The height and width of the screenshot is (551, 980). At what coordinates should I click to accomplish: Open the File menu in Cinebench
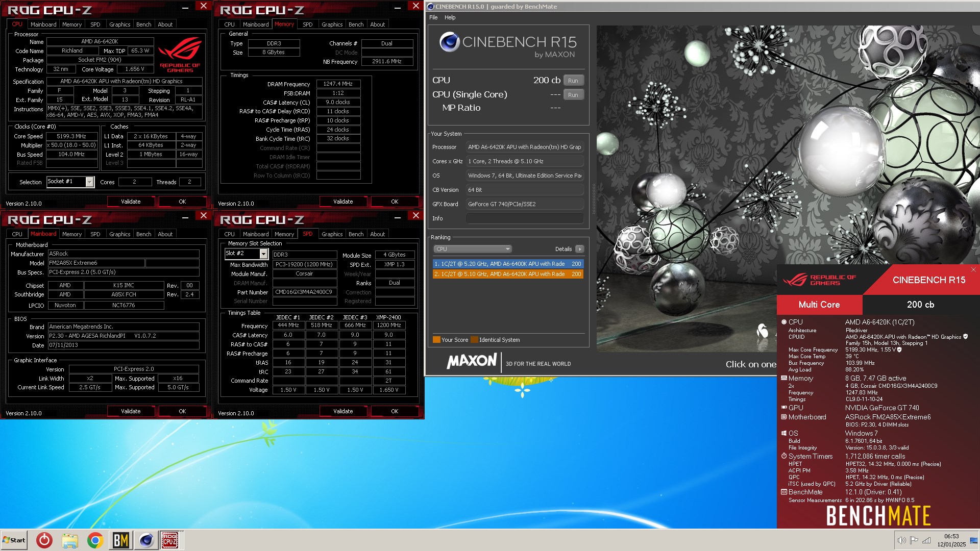433,17
